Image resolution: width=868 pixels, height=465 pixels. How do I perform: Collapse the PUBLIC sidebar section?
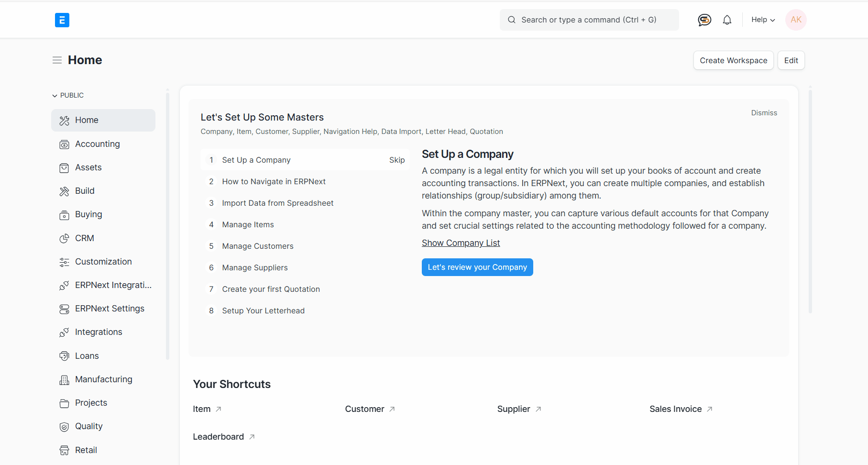(x=68, y=96)
